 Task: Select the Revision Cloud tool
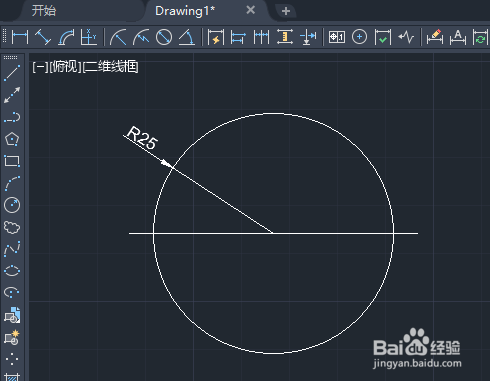tap(12, 227)
